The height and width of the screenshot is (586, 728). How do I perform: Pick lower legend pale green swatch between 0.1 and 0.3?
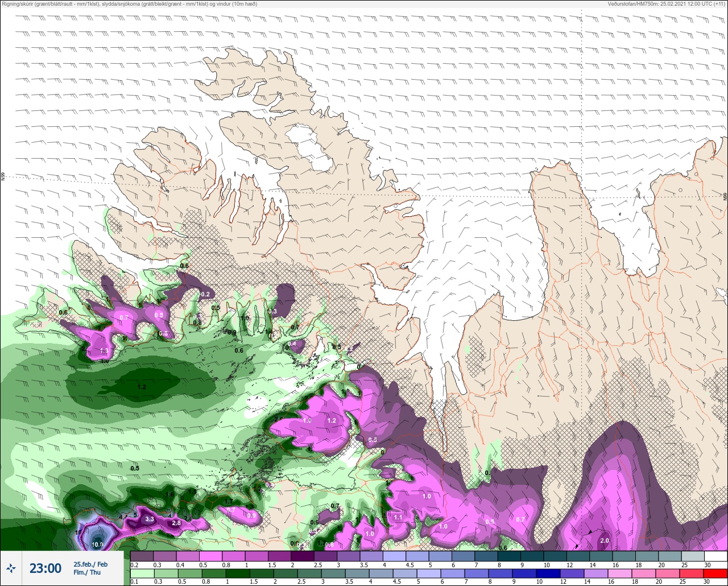click(142, 573)
